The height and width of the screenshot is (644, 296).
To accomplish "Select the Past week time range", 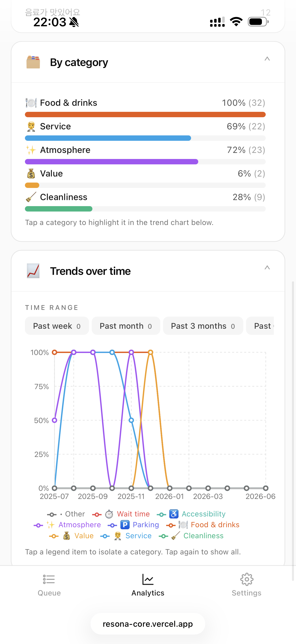I will point(57,326).
